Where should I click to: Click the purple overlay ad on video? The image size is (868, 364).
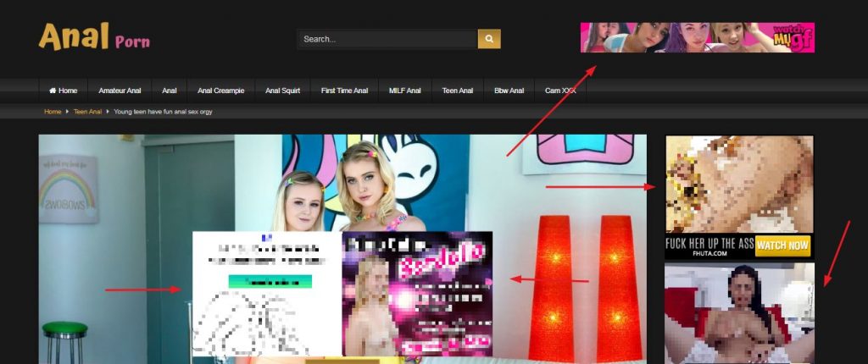pyautogui.click(x=417, y=293)
